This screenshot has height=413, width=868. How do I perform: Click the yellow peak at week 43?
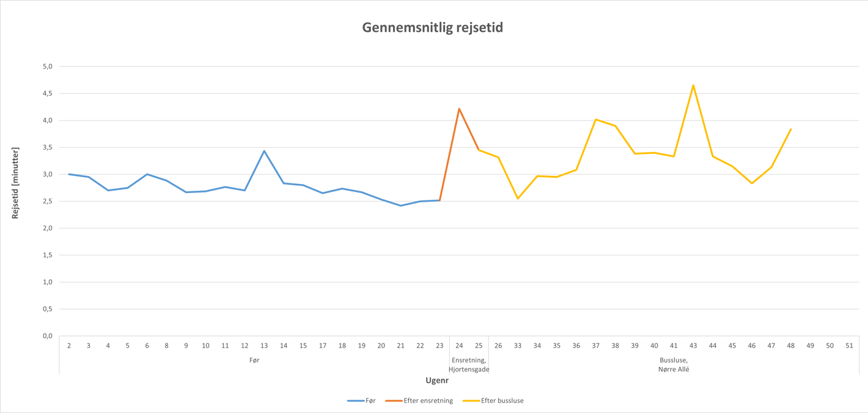tap(693, 86)
